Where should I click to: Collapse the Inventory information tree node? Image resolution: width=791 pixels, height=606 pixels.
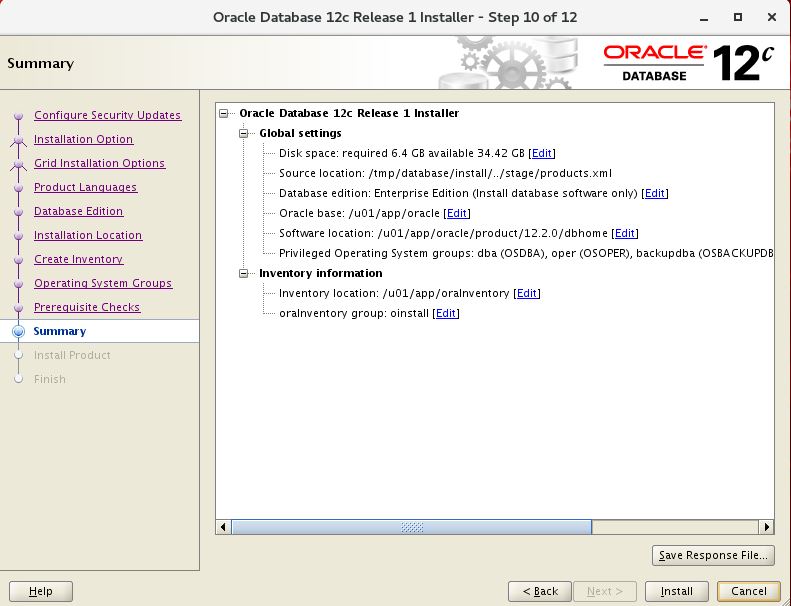coord(244,273)
